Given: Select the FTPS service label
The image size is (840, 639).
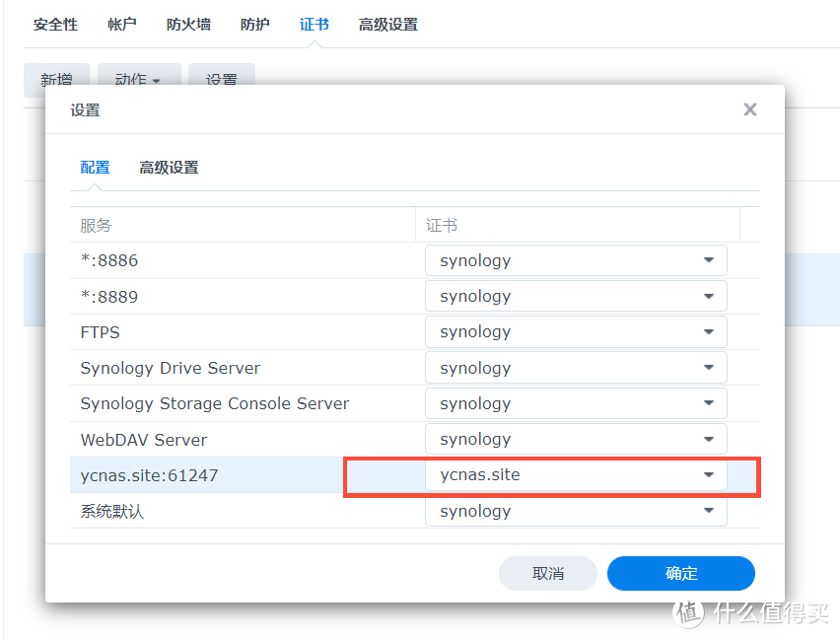Looking at the screenshot, I should [101, 332].
